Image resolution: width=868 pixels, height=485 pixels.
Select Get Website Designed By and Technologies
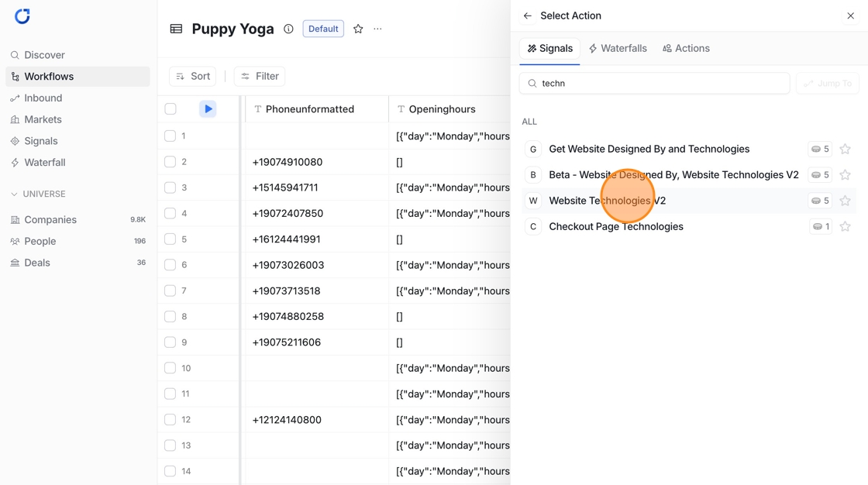pyautogui.click(x=649, y=149)
